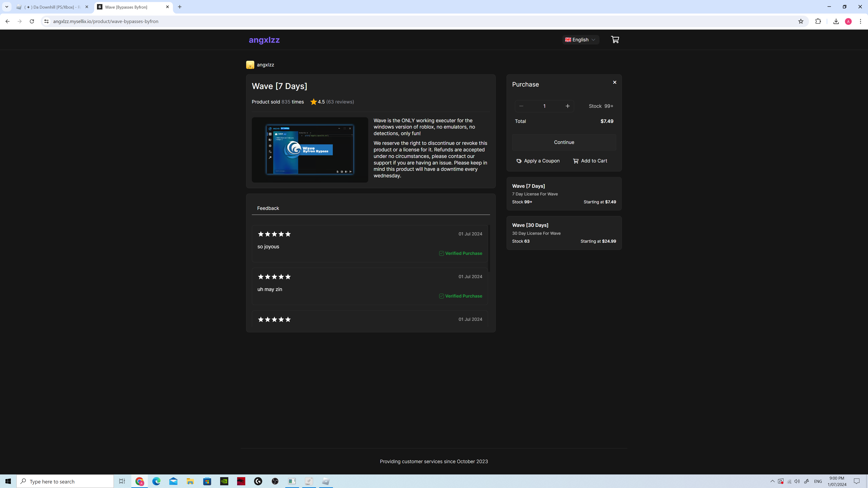Image resolution: width=868 pixels, height=488 pixels.
Task: Open the Chrome three-dot menu
Action: [x=861, y=21]
